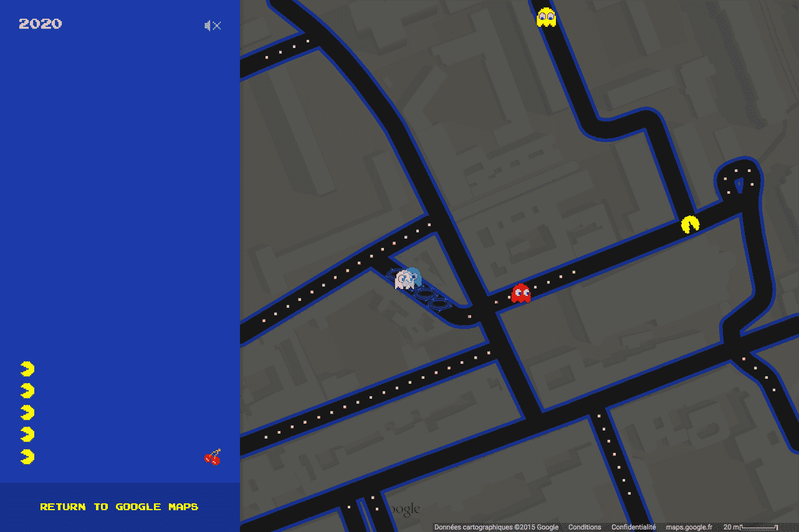
Task: Click the Return to Google Maps button
Action: click(x=119, y=507)
